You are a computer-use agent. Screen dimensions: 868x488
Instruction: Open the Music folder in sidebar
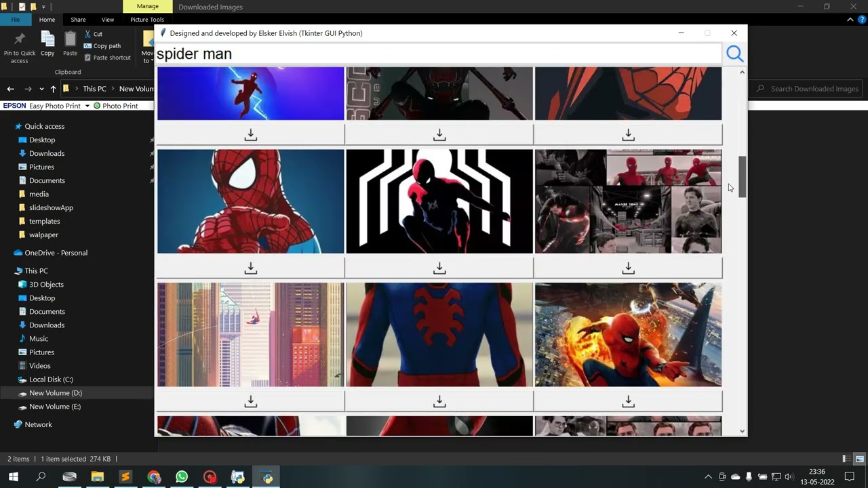point(39,339)
